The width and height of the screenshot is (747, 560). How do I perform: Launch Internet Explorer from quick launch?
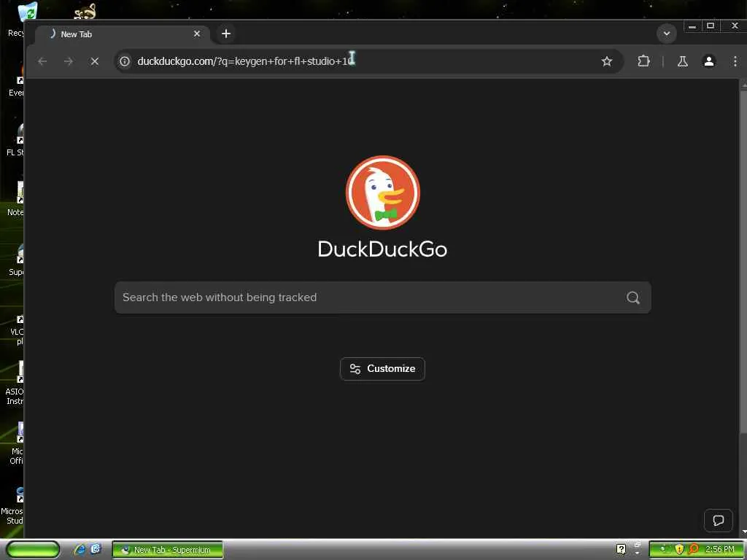click(x=80, y=550)
